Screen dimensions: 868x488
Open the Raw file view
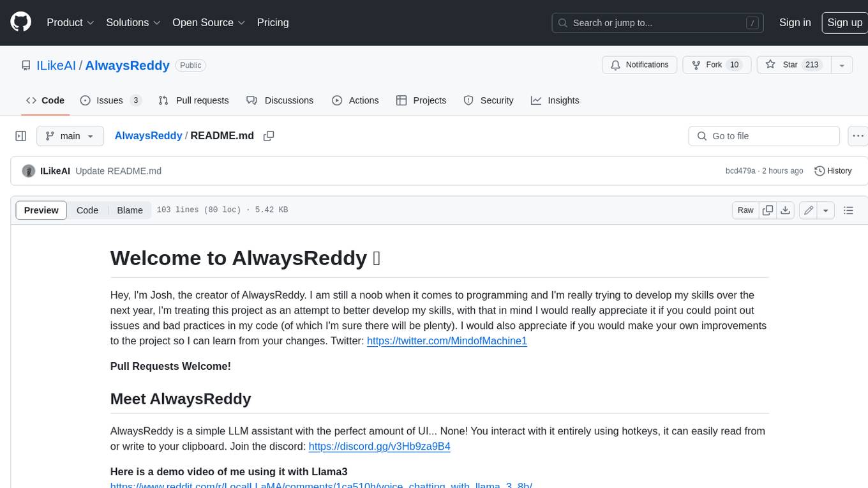(x=745, y=210)
